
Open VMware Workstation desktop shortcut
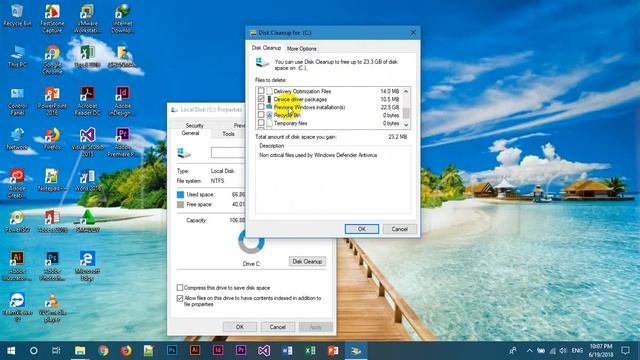pyautogui.click(x=87, y=18)
